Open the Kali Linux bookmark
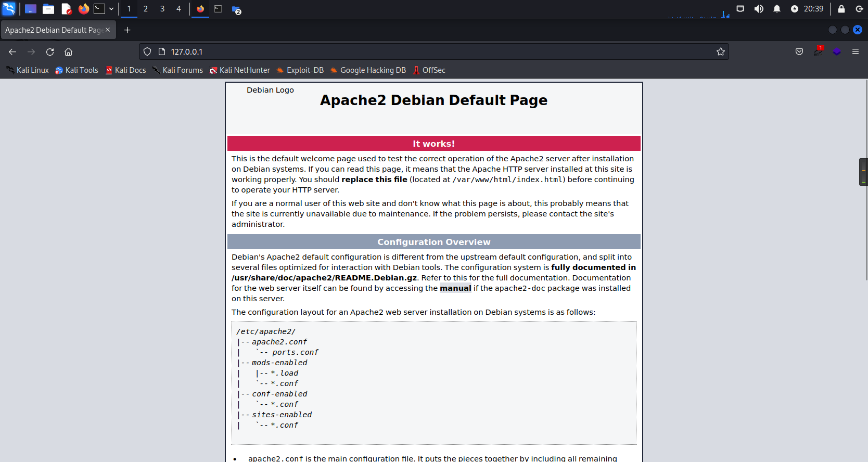 pos(28,70)
